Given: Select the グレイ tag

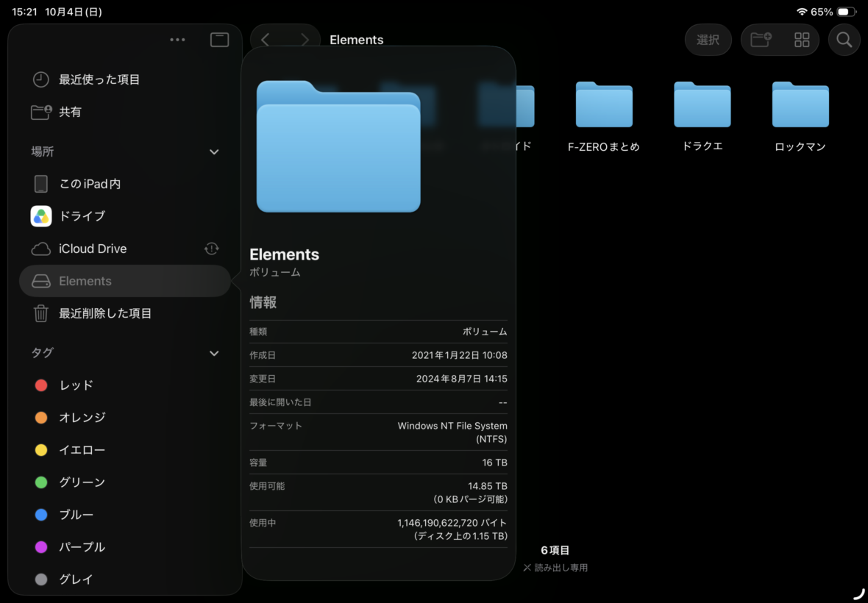Looking at the screenshot, I should pyautogui.click(x=125, y=579).
